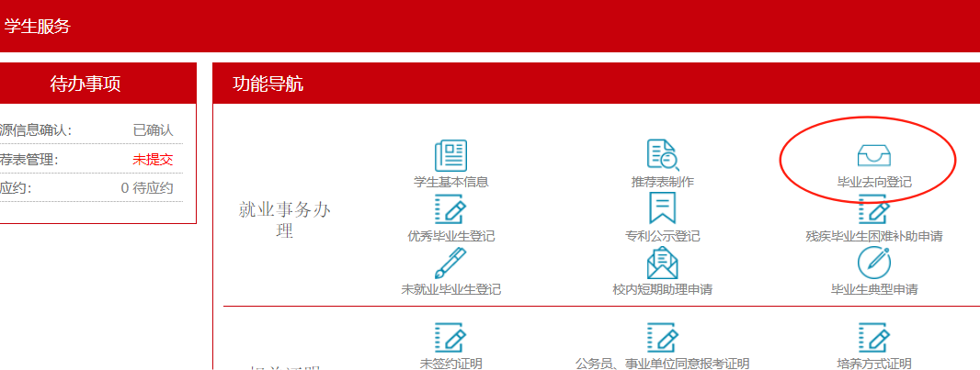Click 未提交 status in red
Image resolution: width=980 pixels, height=370 pixels.
153,160
